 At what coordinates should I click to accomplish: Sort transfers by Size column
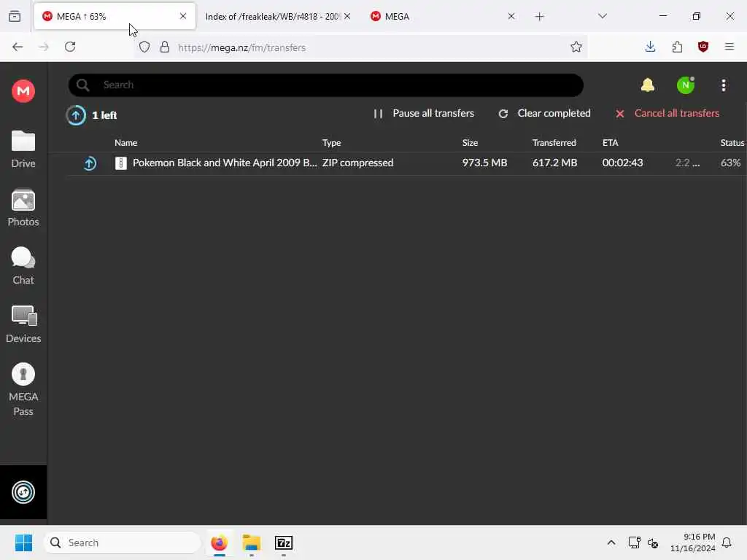pyautogui.click(x=470, y=143)
